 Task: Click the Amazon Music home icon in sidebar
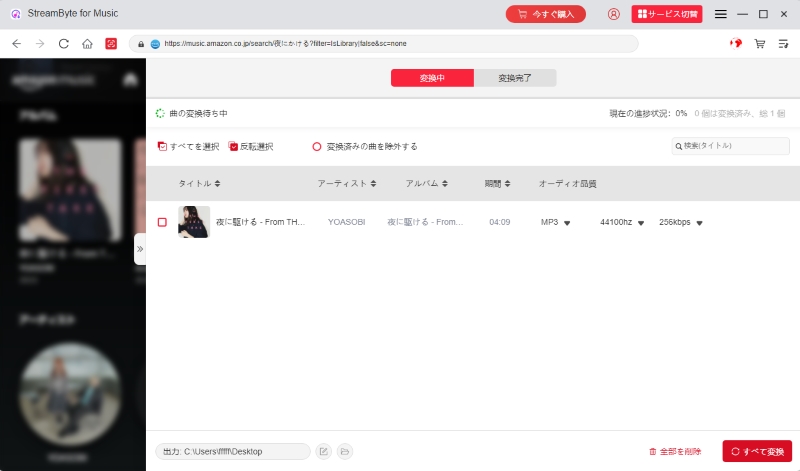[x=131, y=80]
